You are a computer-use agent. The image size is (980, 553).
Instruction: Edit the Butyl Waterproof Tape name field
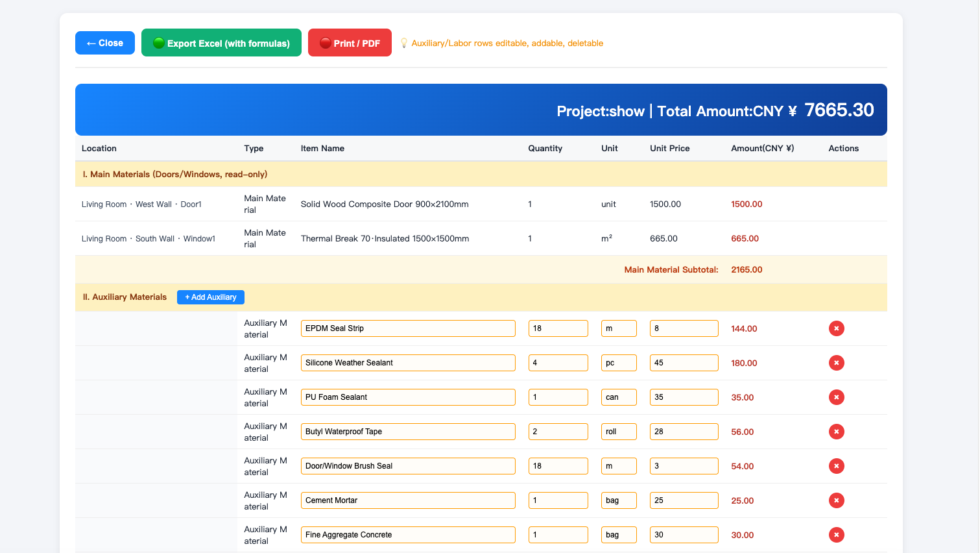pos(408,432)
